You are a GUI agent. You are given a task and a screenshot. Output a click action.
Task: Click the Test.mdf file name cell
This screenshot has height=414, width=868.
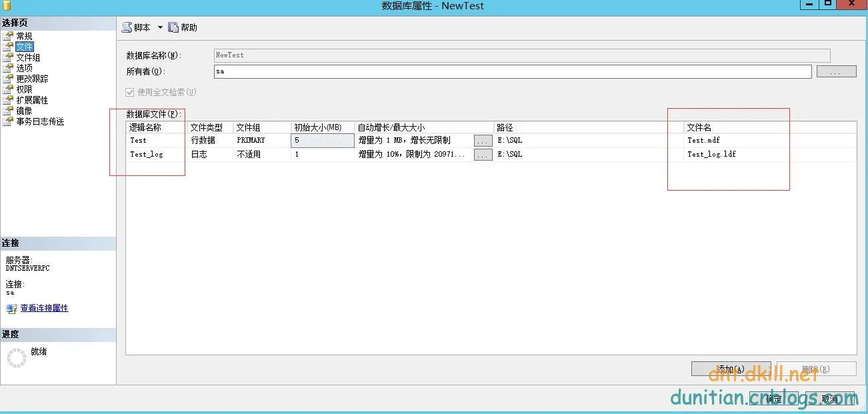pos(770,141)
